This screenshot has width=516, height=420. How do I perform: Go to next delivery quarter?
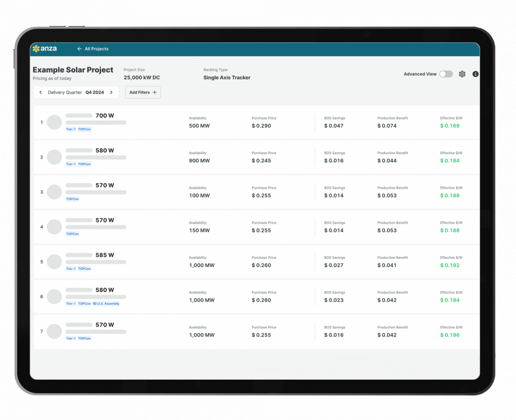tap(111, 93)
